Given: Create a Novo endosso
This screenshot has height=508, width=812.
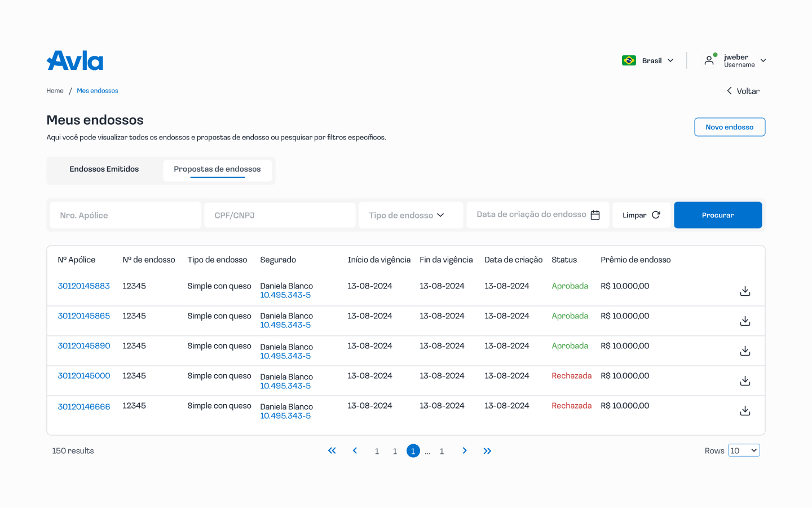Looking at the screenshot, I should [729, 127].
